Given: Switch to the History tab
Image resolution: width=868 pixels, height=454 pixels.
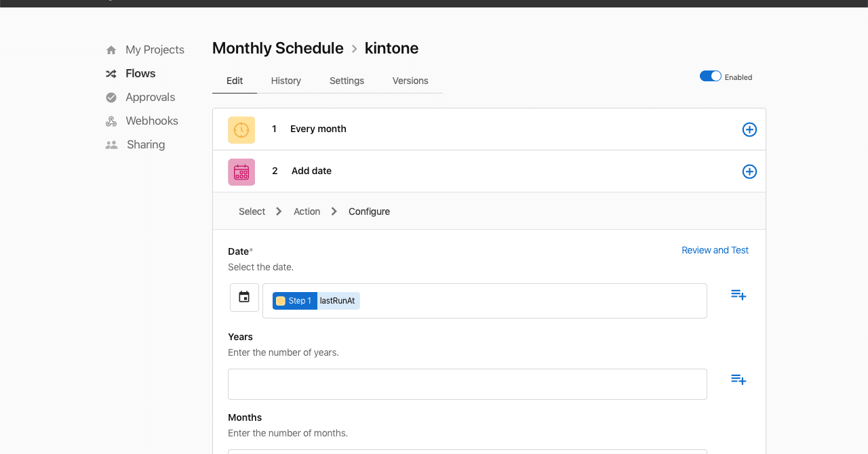Looking at the screenshot, I should 286,81.
